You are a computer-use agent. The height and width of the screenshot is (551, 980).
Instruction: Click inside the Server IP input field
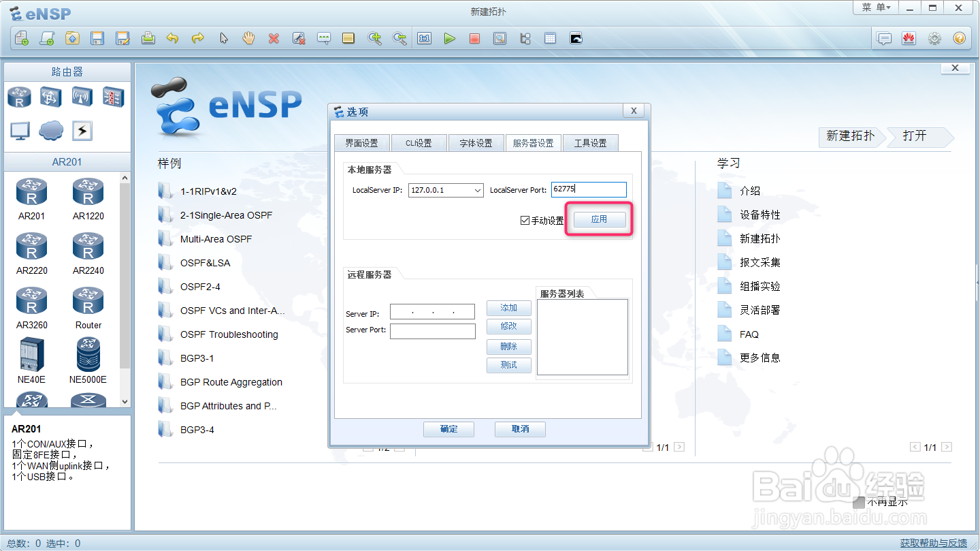(432, 311)
